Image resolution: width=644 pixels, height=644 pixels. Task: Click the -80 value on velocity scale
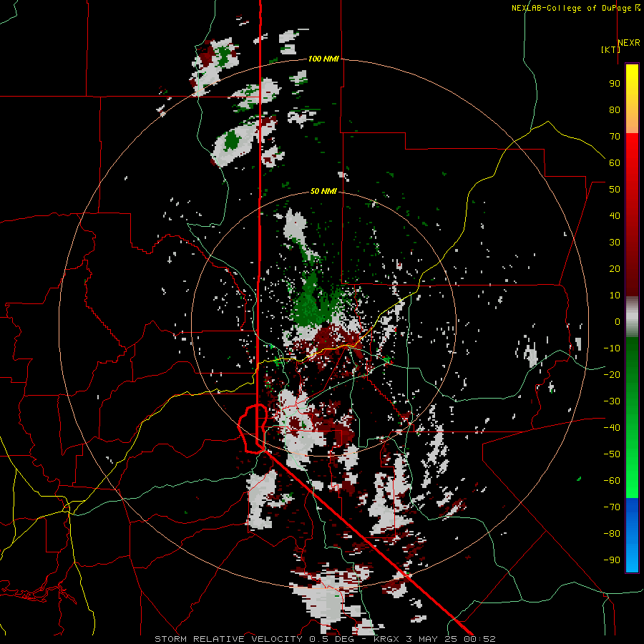[x=612, y=534]
